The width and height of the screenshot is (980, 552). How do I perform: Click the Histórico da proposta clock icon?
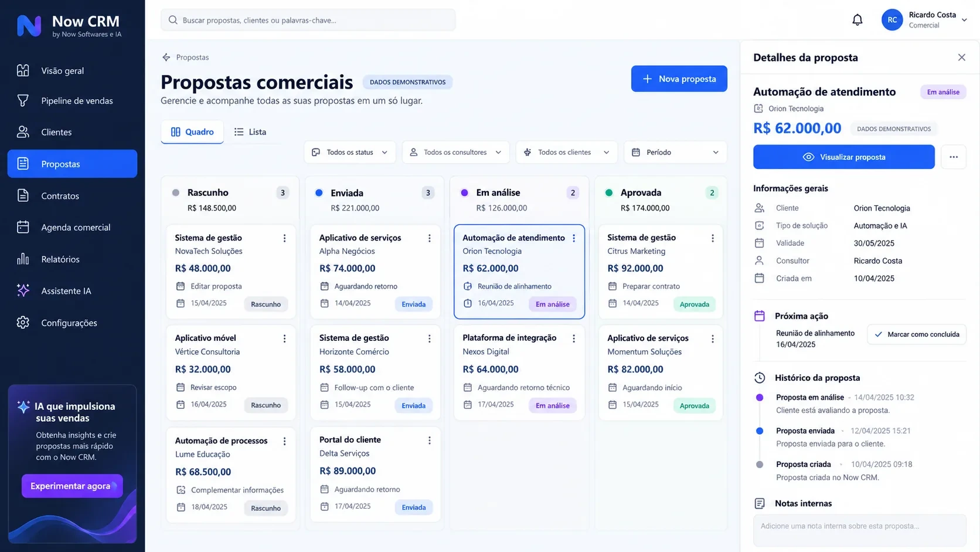pos(760,378)
